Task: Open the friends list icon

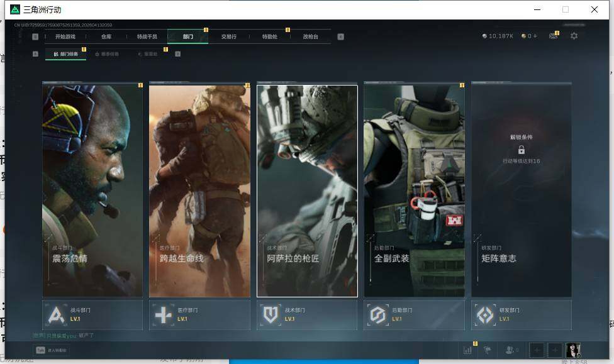Action: [x=511, y=350]
